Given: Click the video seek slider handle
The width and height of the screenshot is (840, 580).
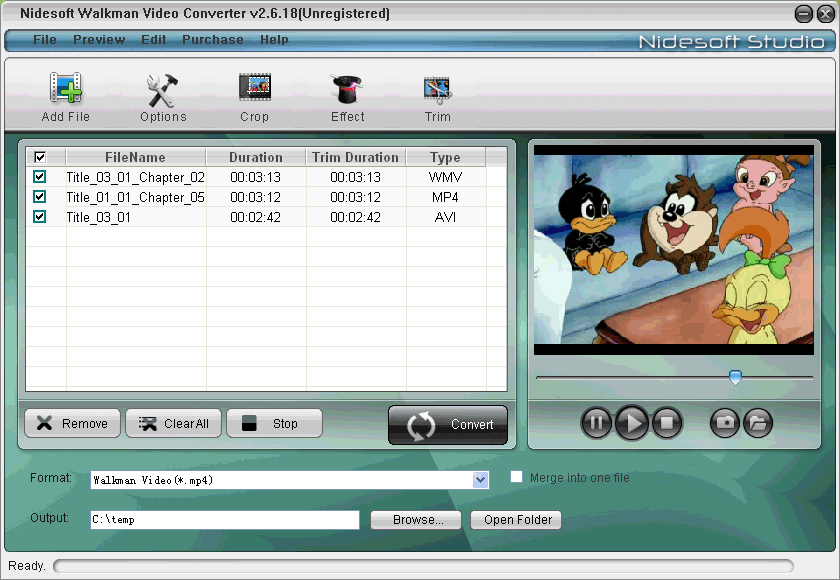Looking at the screenshot, I should (x=736, y=377).
